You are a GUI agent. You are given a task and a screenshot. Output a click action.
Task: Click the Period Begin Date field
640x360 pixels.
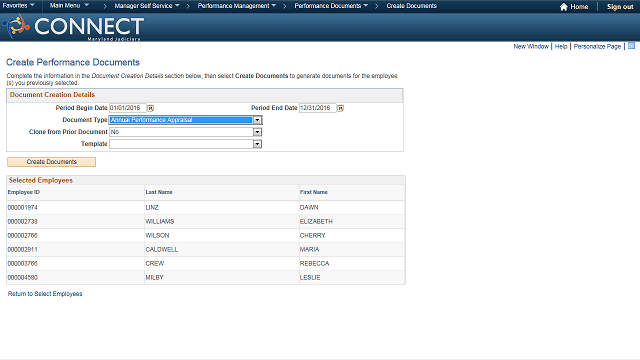(x=127, y=108)
